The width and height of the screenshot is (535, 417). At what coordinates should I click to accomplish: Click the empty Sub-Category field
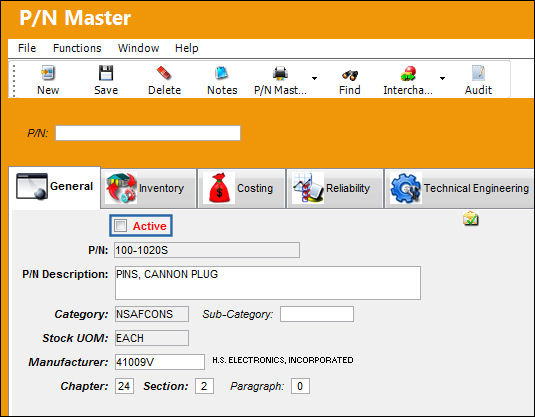tap(317, 314)
